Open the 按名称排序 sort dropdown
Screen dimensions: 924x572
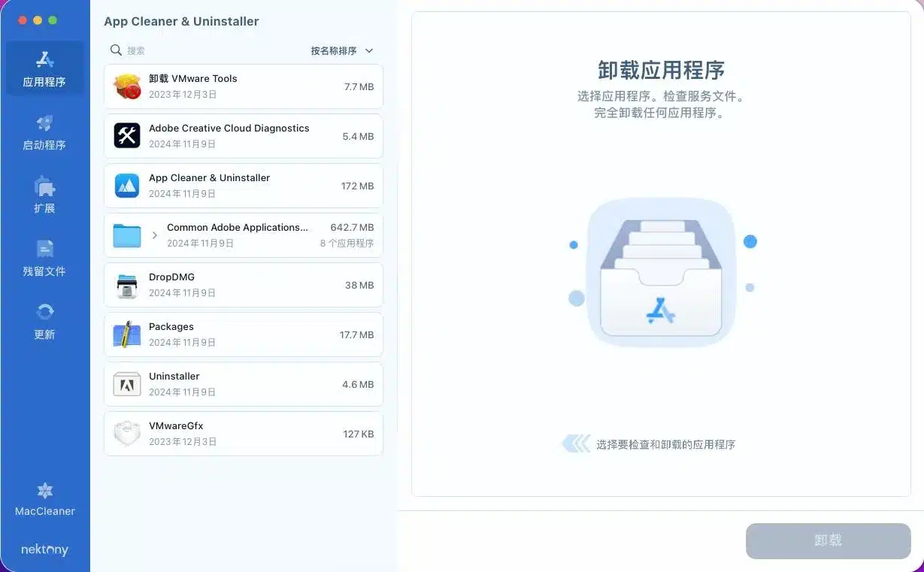(x=342, y=51)
